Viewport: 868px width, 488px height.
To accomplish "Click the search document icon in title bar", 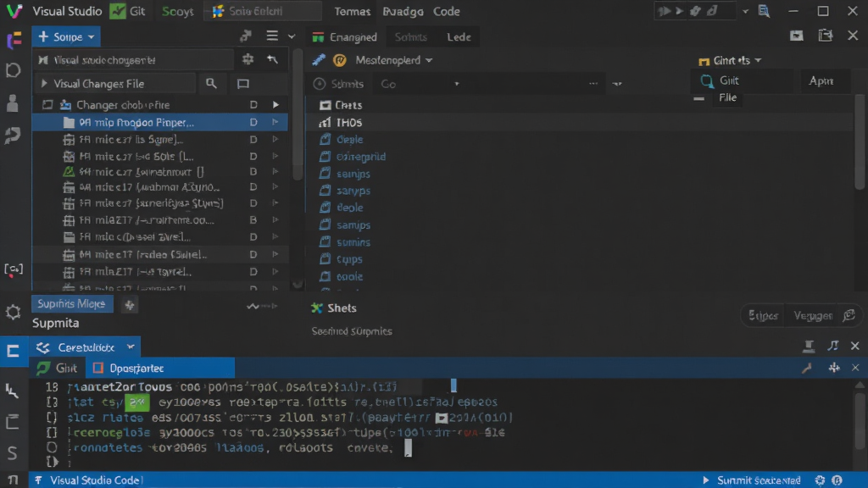I will coord(764,11).
